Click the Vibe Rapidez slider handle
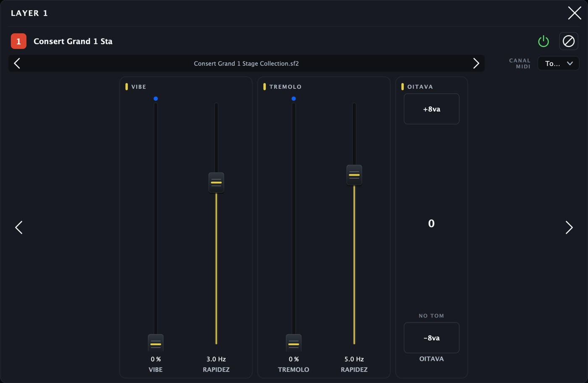Viewport: 588px width, 383px height. tap(216, 182)
